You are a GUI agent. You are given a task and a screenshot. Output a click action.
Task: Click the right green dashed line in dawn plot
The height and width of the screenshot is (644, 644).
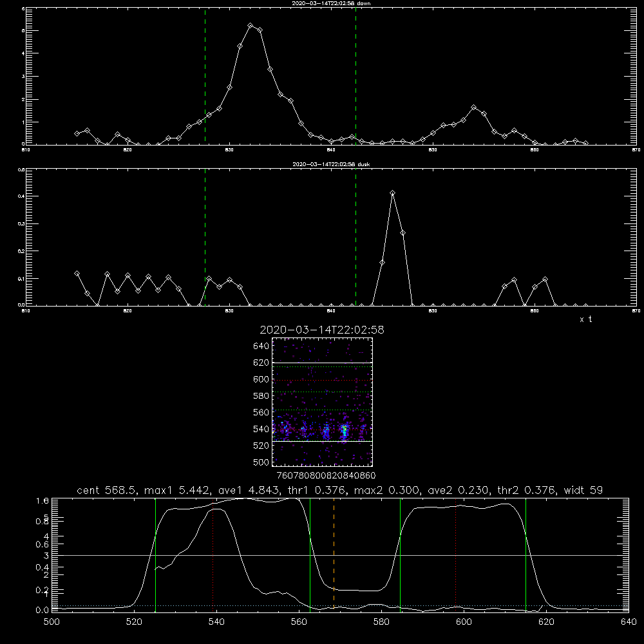355,76
